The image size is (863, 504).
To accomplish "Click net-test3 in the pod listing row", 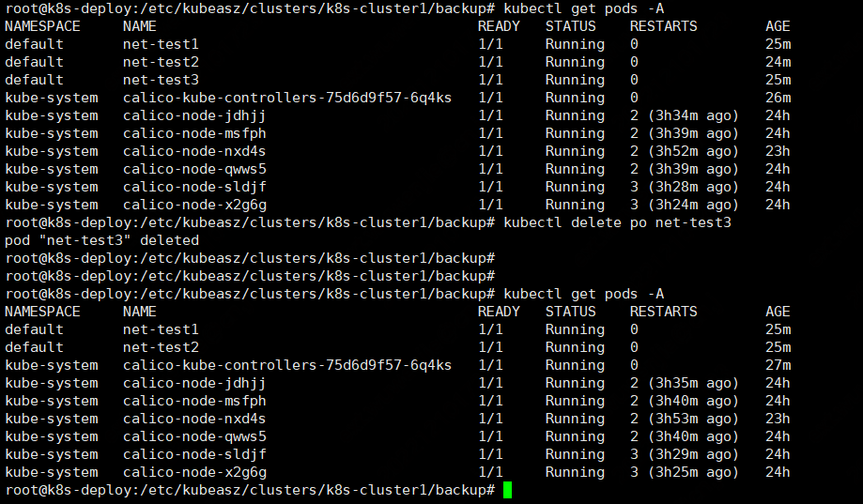I will coord(161,80).
